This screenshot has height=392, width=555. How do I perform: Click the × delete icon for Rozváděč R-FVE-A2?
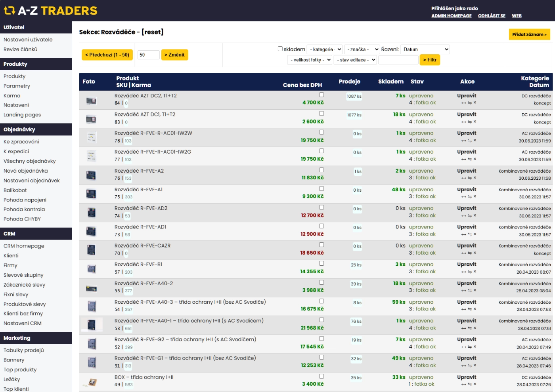[475, 178]
